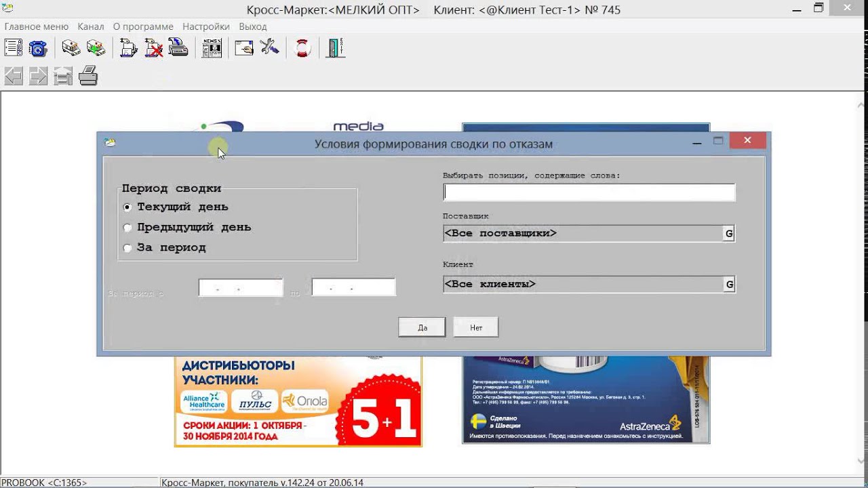The height and width of the screenshot is (488, 868).
Task: Focus the keyword search input field
Action: (x=589, y=192)
